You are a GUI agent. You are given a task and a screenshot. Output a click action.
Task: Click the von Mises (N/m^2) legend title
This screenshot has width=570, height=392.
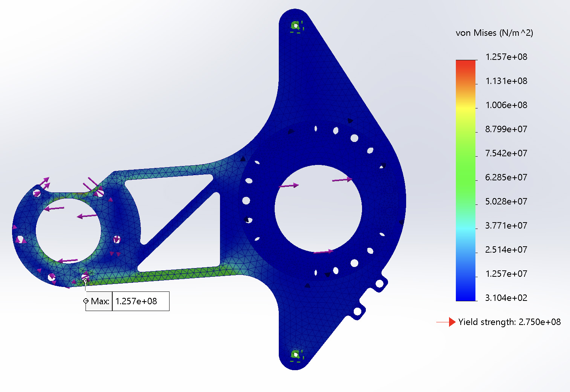[494, 33]
